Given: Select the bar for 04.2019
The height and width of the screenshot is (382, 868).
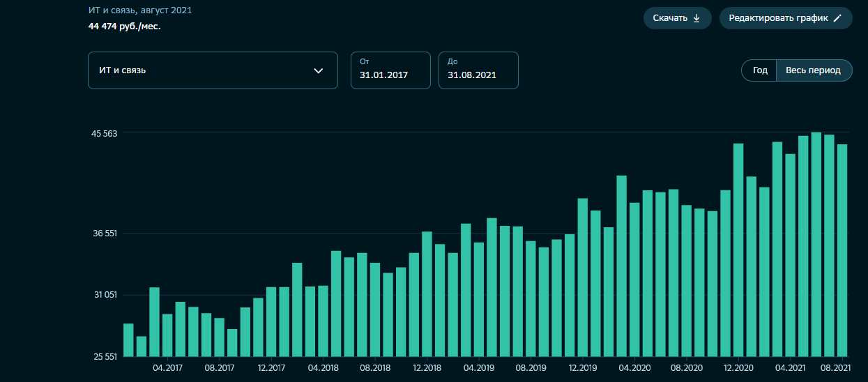Looking at the screenshot, I should [x=479, y=299].
